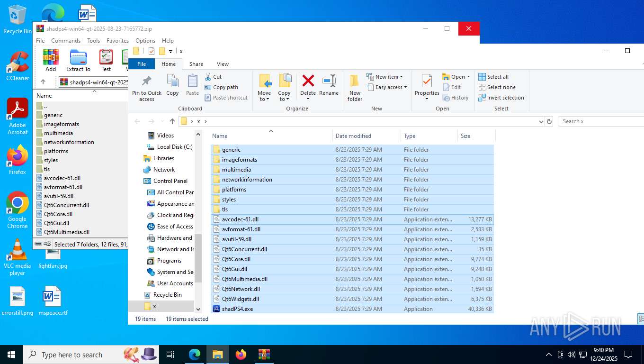Screen dimensions: 644x364
Task: Open the Open button dropdown
Action: click(x=468, y=77)
